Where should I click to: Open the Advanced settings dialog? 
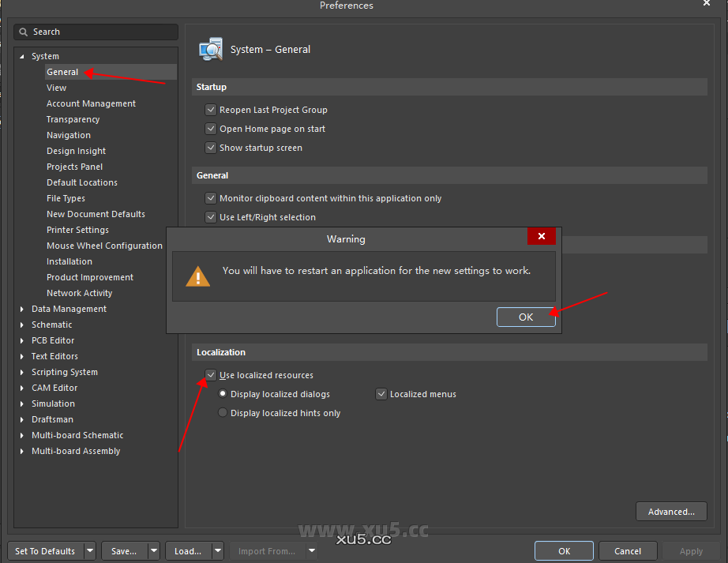pos(670,511)
